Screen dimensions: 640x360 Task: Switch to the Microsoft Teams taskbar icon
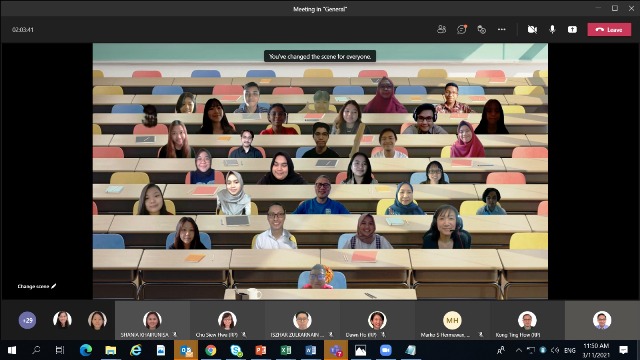(336, 350)
